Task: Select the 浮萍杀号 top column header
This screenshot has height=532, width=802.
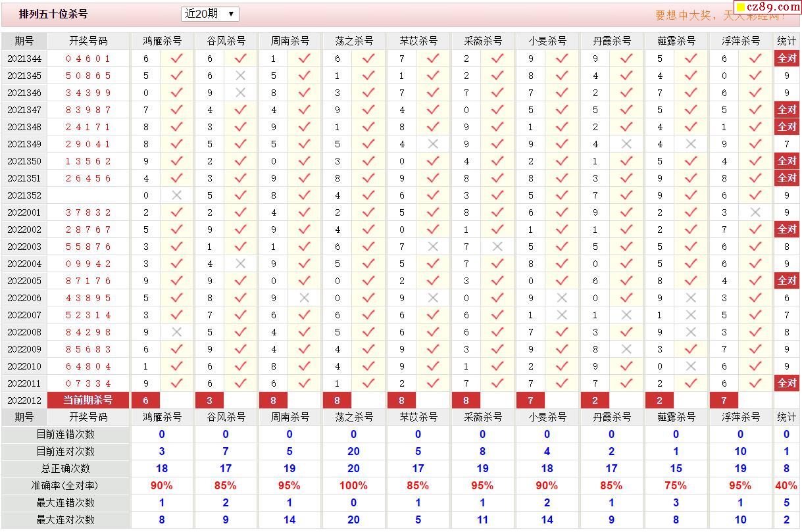Action: (x=741, y=41)
